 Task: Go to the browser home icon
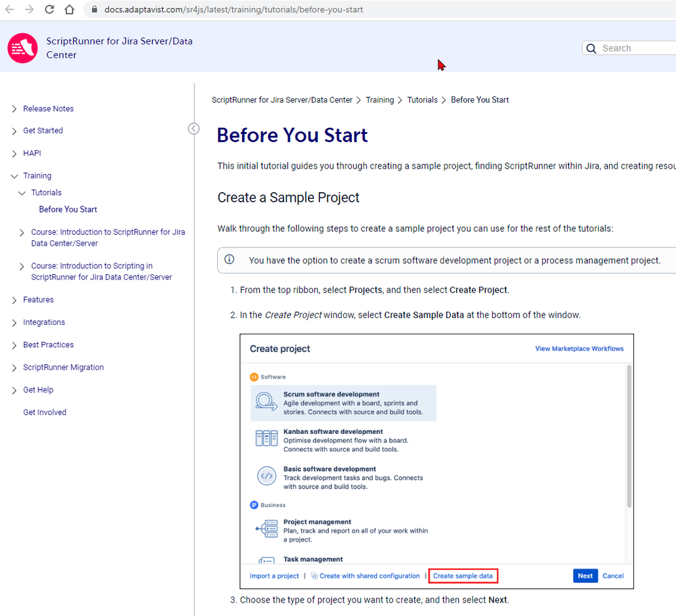click(x=70, y=9)
